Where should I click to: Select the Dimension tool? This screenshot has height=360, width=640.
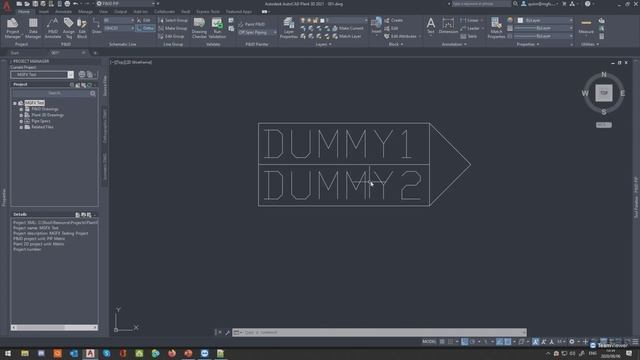point(448,25)
